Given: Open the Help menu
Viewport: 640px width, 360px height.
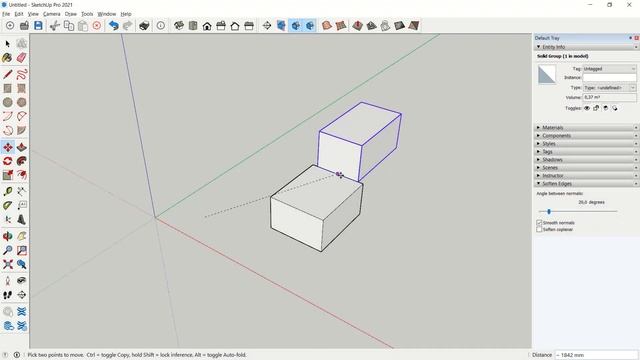Looking at the screenshot, I should tap(126, 14).
